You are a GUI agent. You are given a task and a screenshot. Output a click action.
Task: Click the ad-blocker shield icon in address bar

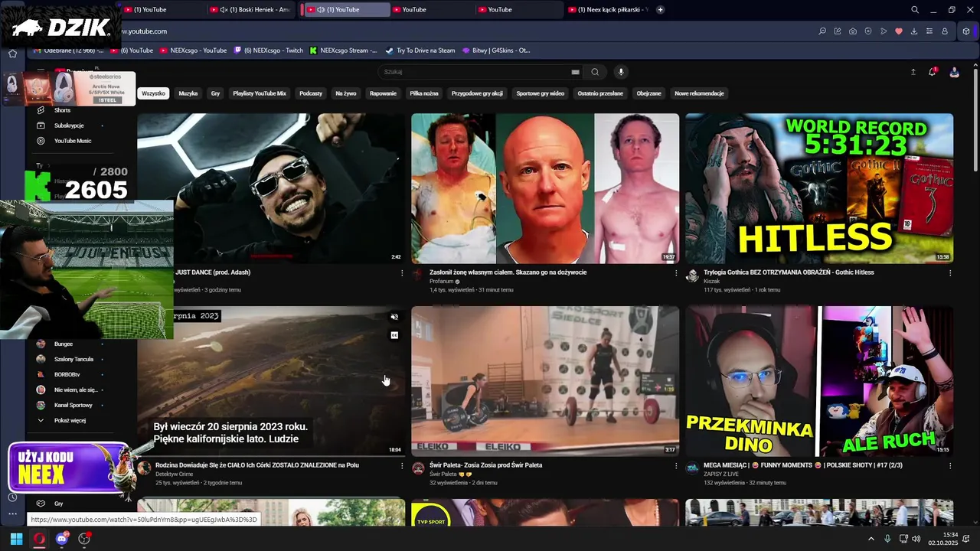coord(868,31)
